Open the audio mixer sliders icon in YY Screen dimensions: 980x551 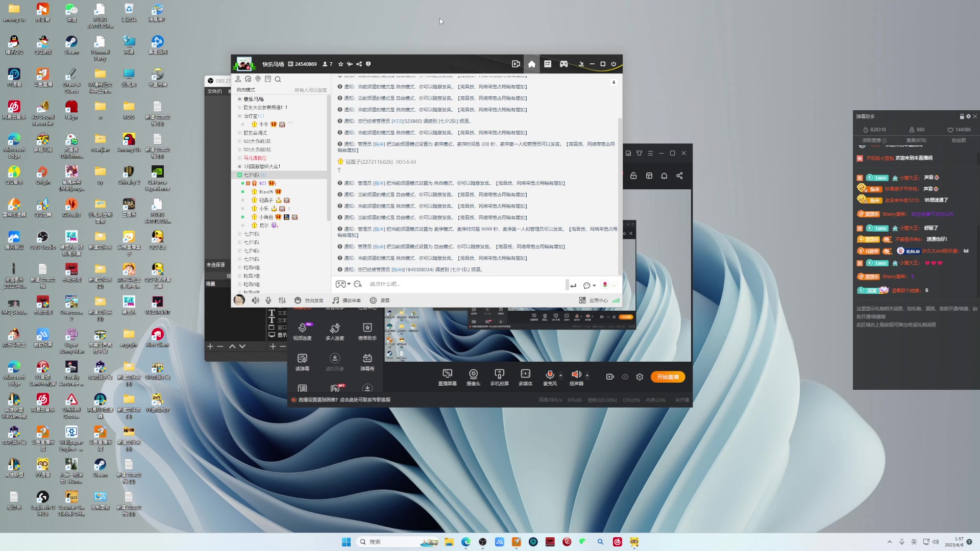click(282, 300)
